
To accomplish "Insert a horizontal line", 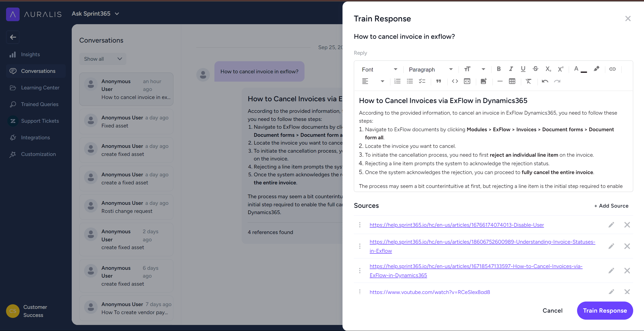I will click(x=500, y=81).
